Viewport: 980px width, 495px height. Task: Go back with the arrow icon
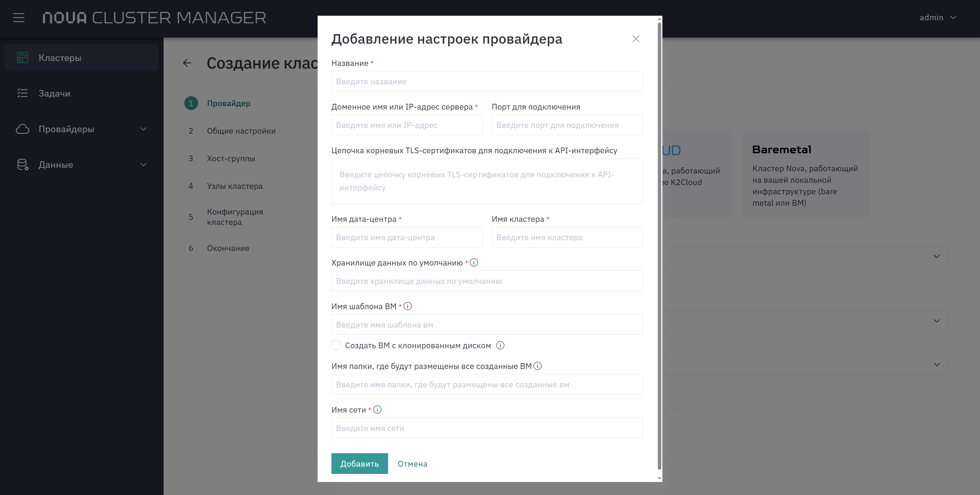pos(187,63)
